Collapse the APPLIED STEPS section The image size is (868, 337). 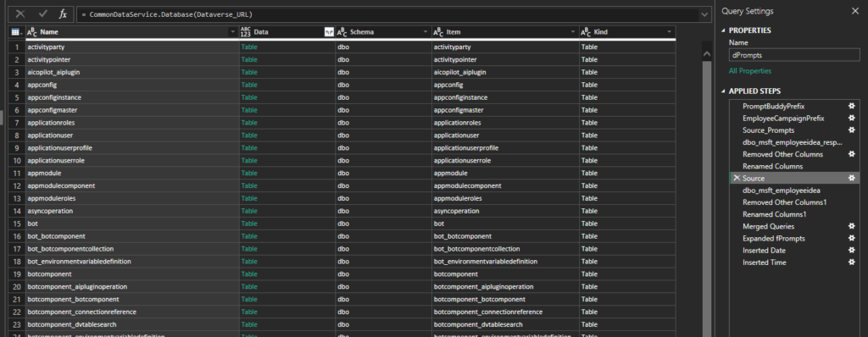pyautogui.click(x=724, y=91)
